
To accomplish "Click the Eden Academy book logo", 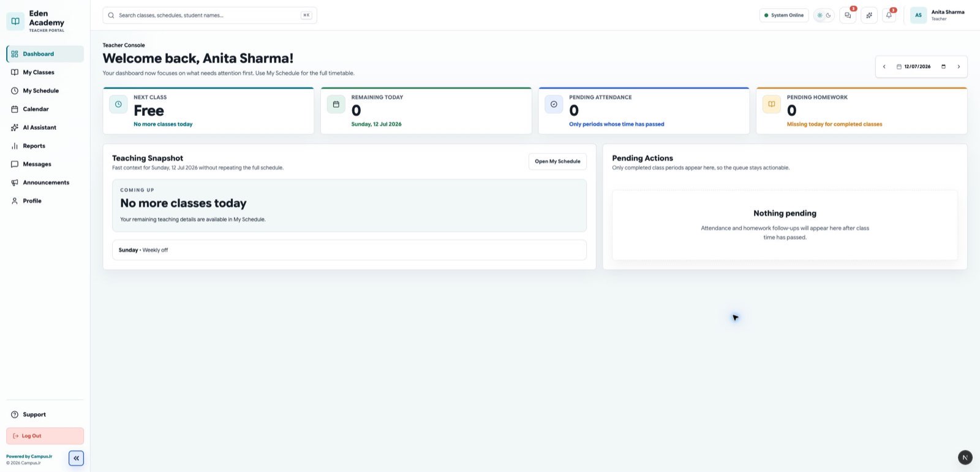I will (x=15, y=21).
